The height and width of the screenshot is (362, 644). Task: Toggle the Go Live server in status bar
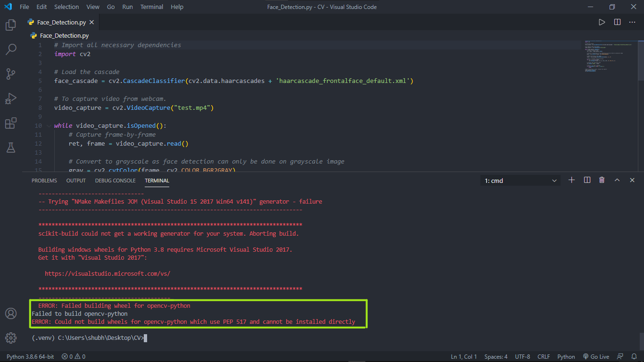pyautogui.click(x=596, y=357)
